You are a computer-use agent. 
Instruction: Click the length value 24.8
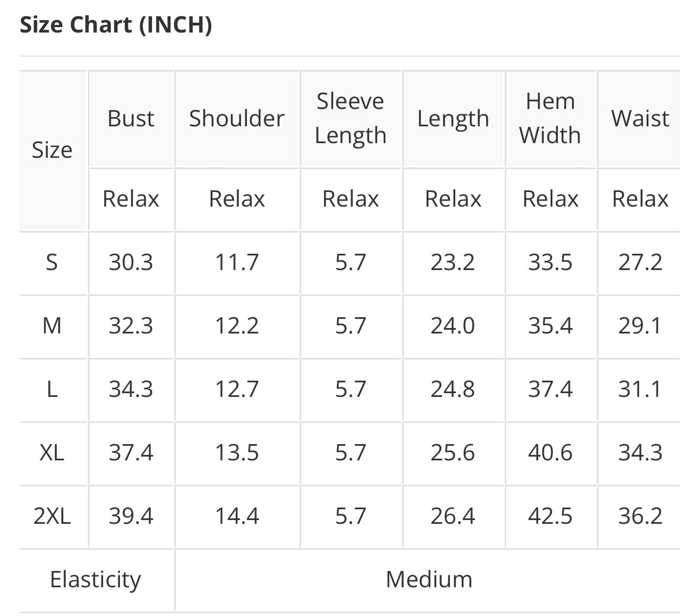(x=453, y=389)
